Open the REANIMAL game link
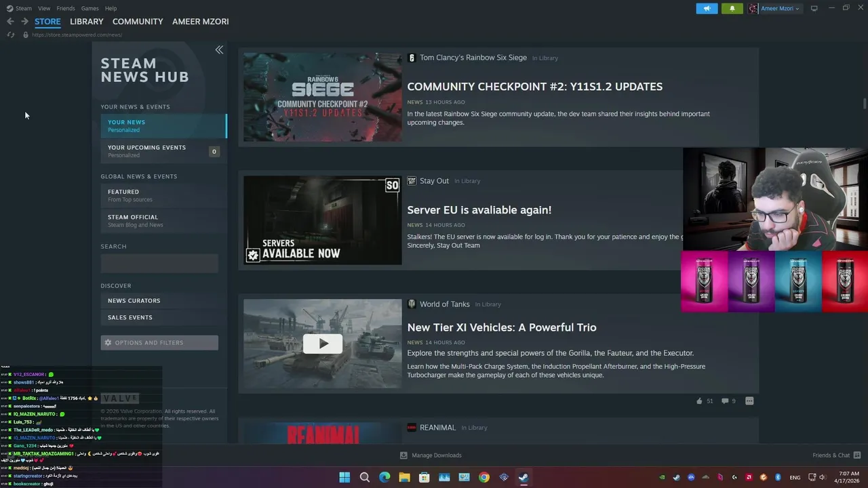Screen dimensions: 868x488 point(437,428)
